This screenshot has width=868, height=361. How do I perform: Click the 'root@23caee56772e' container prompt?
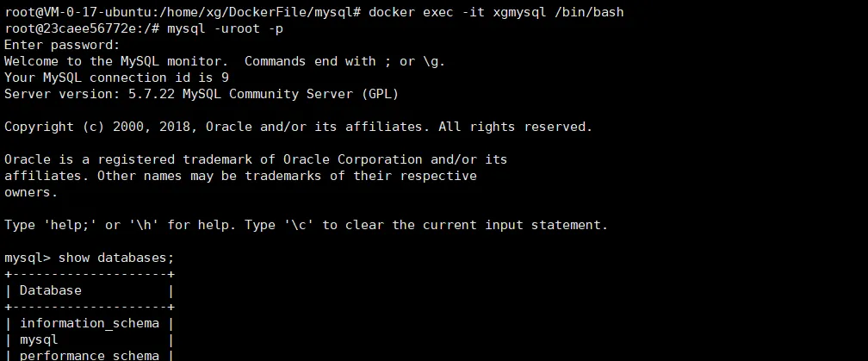coord(70,28)
